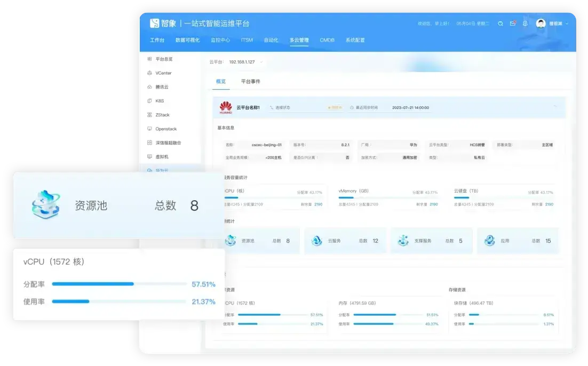Click the K8S sidebar icon
The width and height of the screenshot is (588, 366).
click(150, 100)
